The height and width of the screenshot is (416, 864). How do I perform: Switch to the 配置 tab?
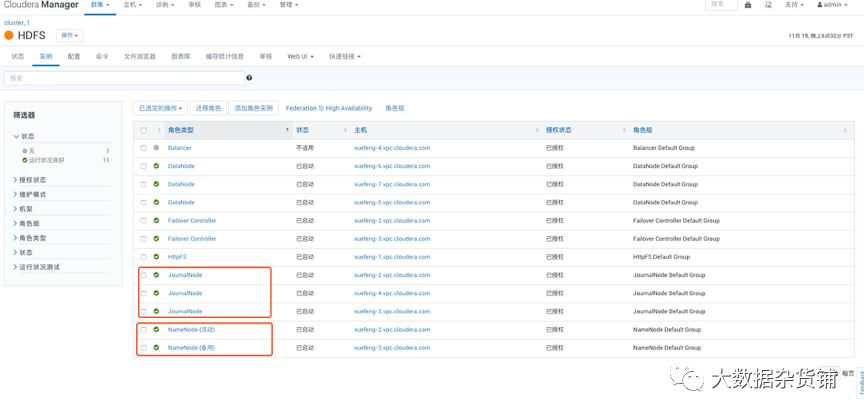74,56
